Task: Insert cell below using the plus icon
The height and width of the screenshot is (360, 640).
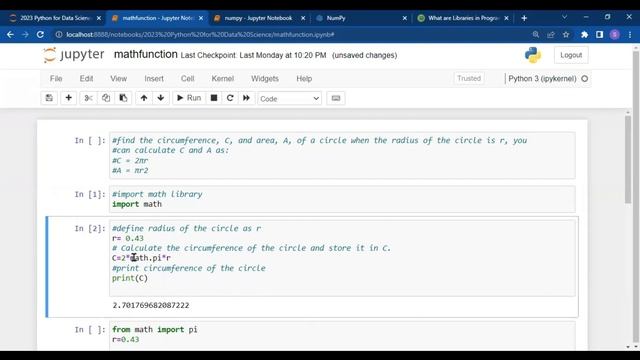Action: [69, 98]
